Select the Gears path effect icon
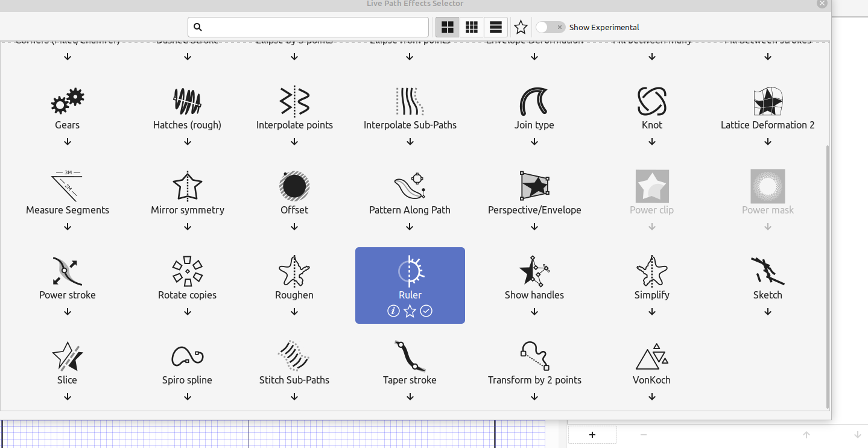The width and height of the screenshot is (868, 448). [x=68, y=101]
